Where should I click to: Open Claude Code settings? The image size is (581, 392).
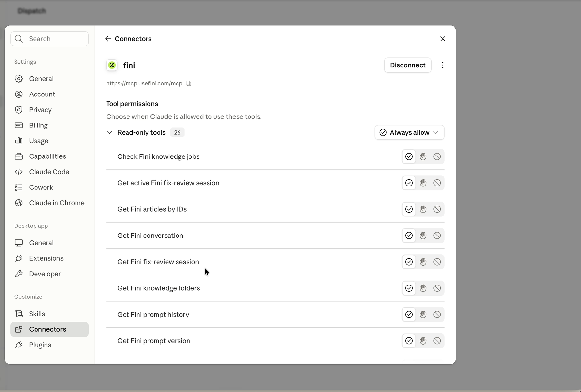point(49,172)
